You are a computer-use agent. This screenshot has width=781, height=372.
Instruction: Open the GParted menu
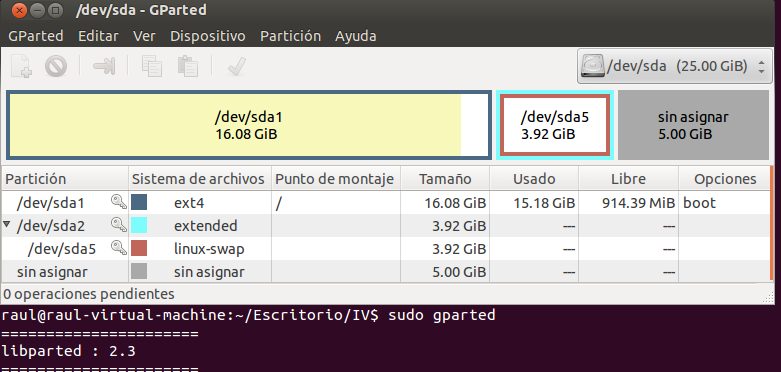click(36, 36)
